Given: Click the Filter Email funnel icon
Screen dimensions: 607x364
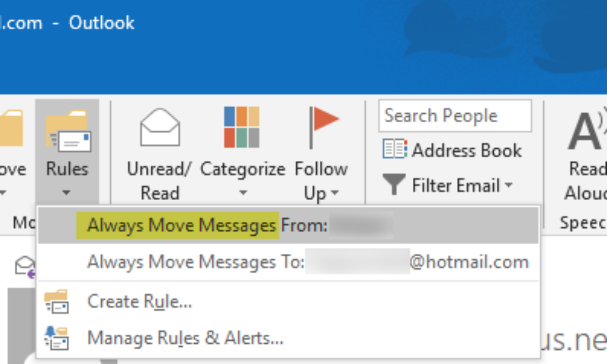Looking at the screenshot, I should pyautogui.click(x=393, y=185).
